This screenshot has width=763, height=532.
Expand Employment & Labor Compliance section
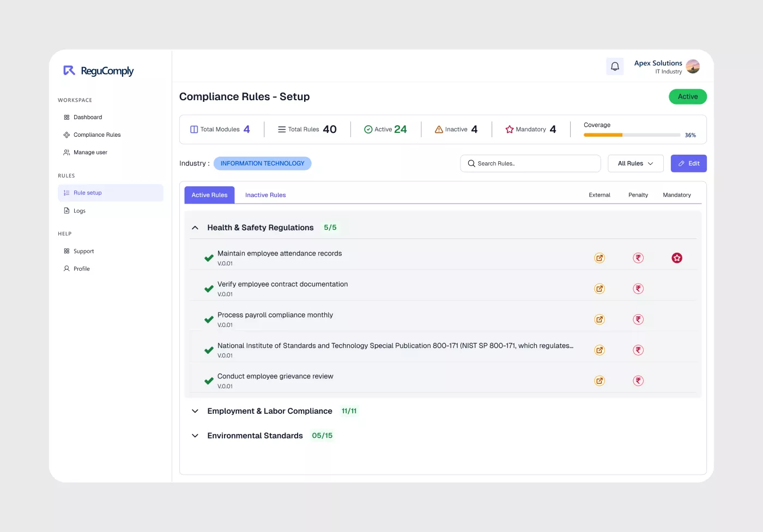click(195, 411)
